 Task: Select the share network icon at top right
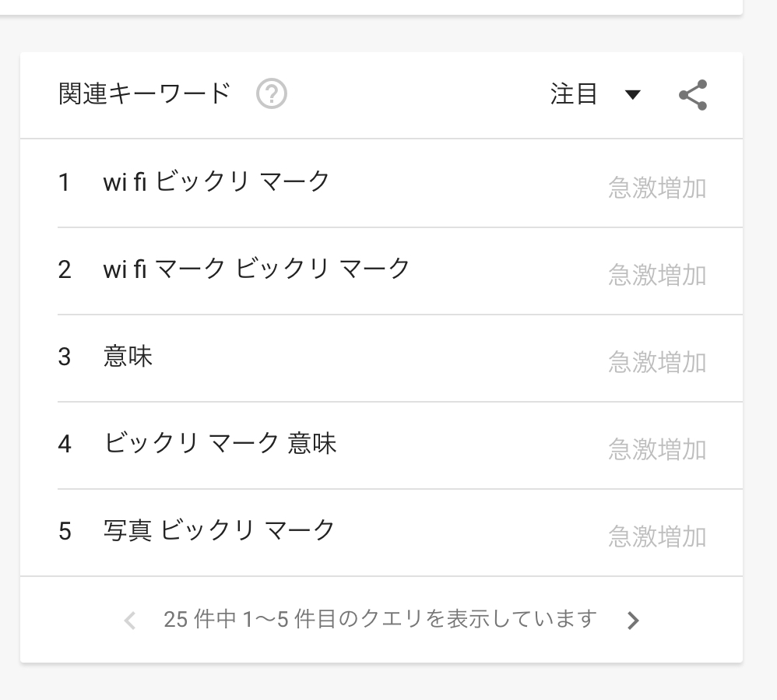point(691,95)
